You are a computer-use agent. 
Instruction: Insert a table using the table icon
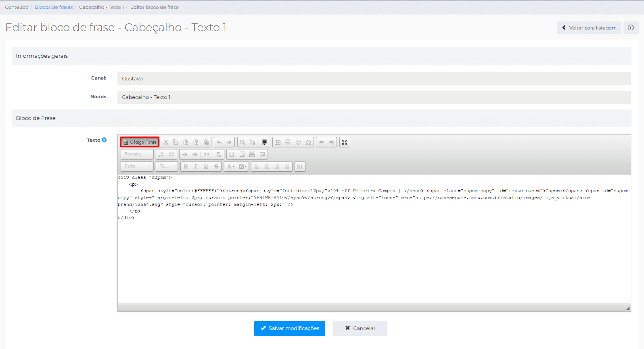(278, 142)
